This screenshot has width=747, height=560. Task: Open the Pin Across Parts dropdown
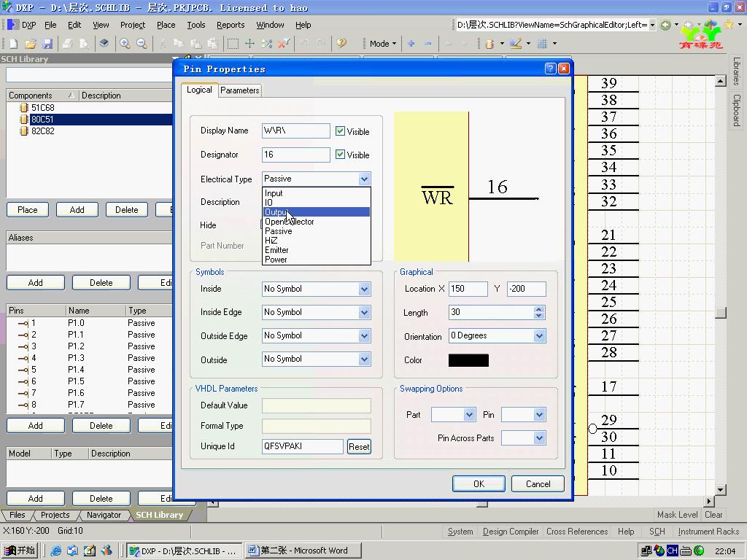539,438
